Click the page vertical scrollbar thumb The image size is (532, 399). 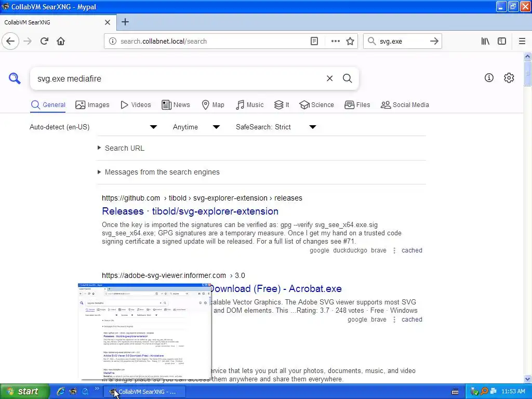point(528,73)
